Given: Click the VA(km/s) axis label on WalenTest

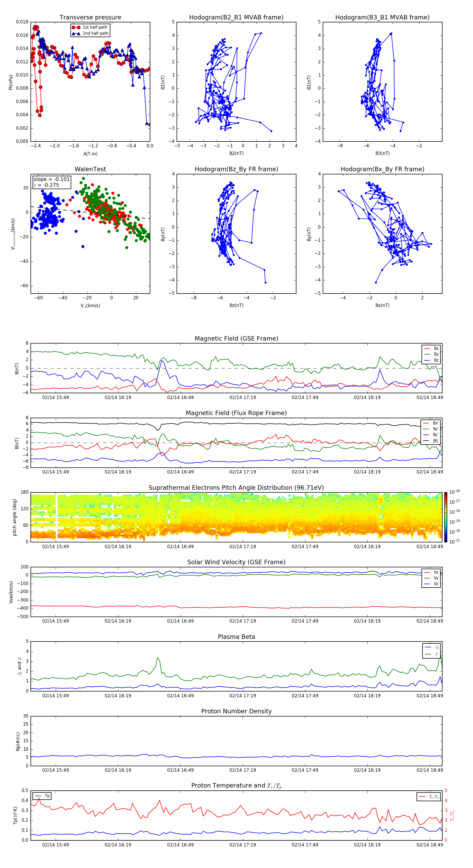Looking at the screenshot, I should [x=90, y=306].
